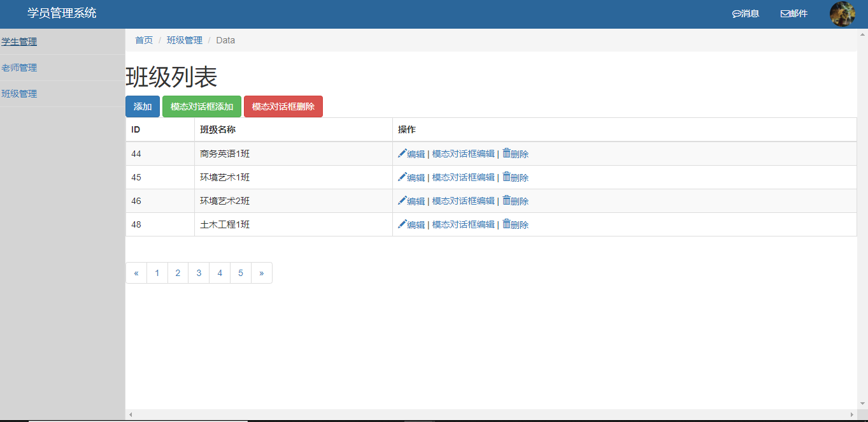Image resolution: width=868 pixels, height=422 pixels.
Task: Click the trash icon for 商务英语1班
Action: click(x=506, y=153)
